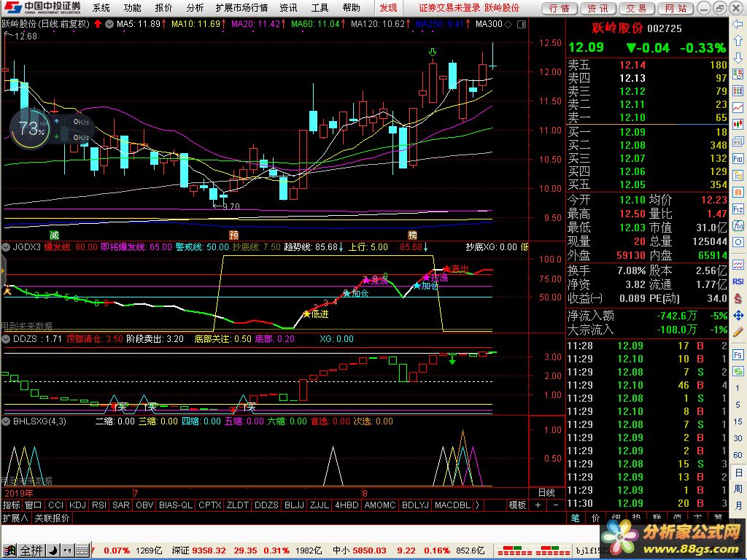The image size is (747, 560).
Task: Open the 功能 menu
Action: (x=133, y=7)
